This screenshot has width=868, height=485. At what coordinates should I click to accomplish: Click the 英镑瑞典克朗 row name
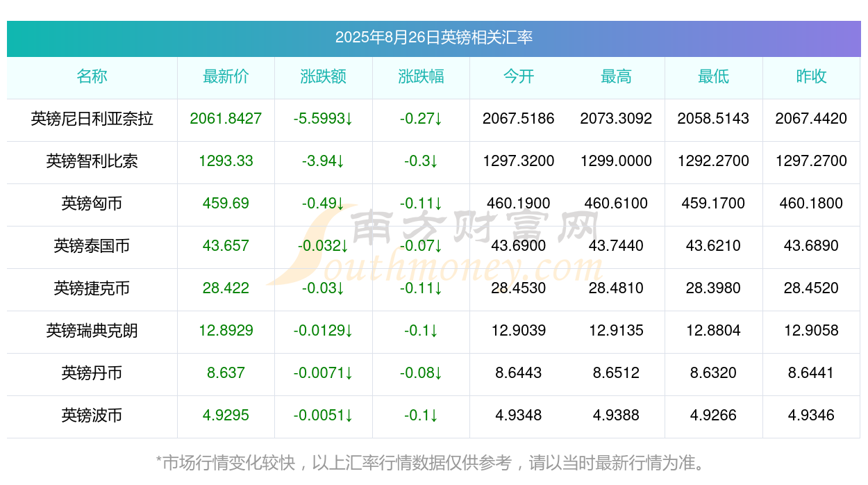click(x=92, y=331)
